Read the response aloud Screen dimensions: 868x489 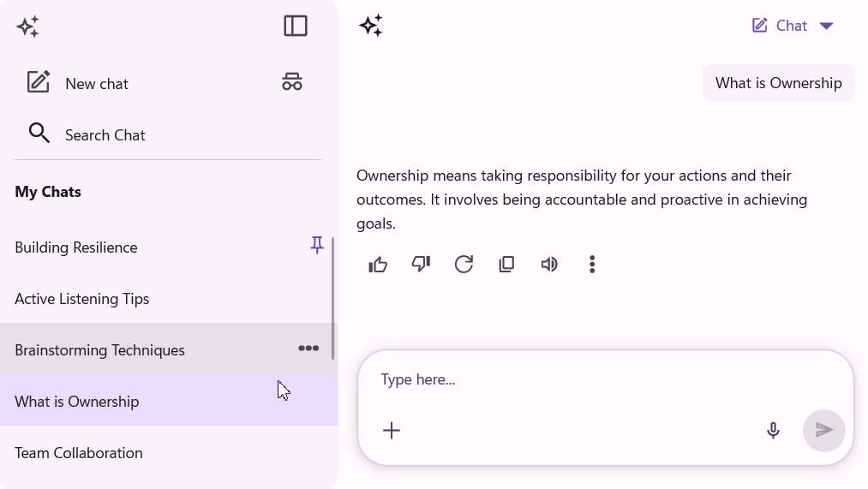point(549,265)
